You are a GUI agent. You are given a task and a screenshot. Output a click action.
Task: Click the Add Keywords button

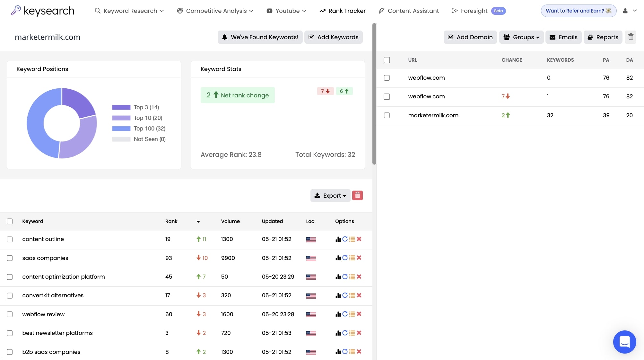[x=333, y=37]
